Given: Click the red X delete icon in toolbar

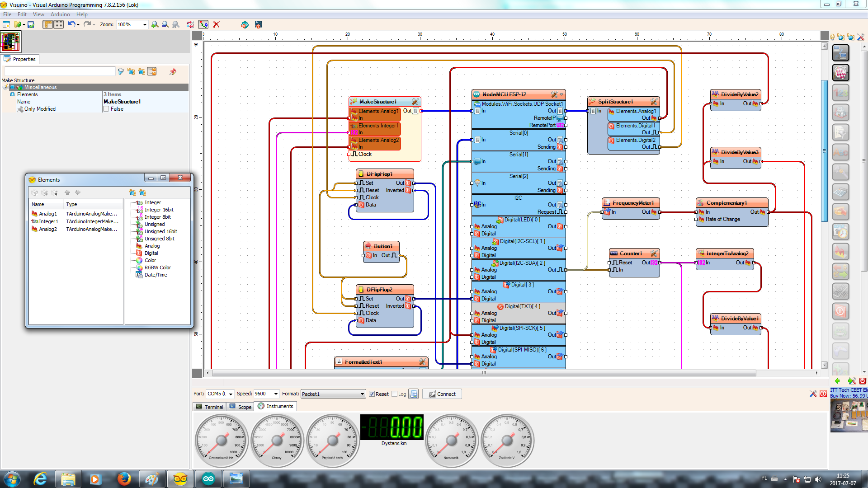Looking at the screenshot, I should pyautogui.click(x=217, y=24).
